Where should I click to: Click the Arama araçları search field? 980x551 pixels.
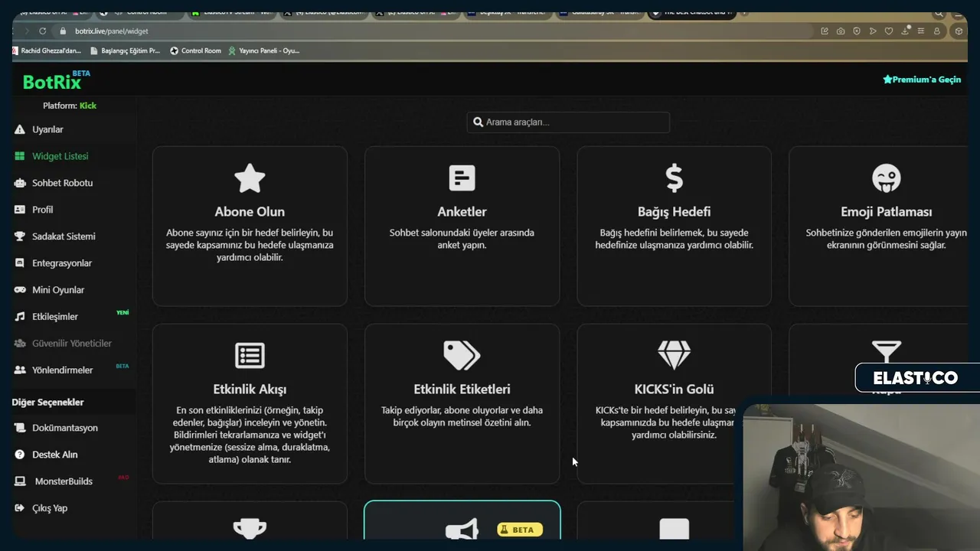pyautogui.click(x=568, y=122)
